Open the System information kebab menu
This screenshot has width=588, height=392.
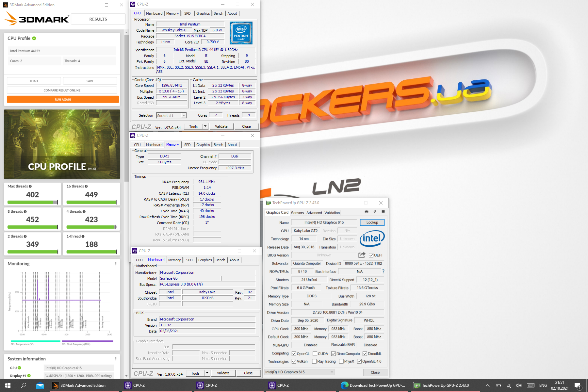(x=116, y=359)
